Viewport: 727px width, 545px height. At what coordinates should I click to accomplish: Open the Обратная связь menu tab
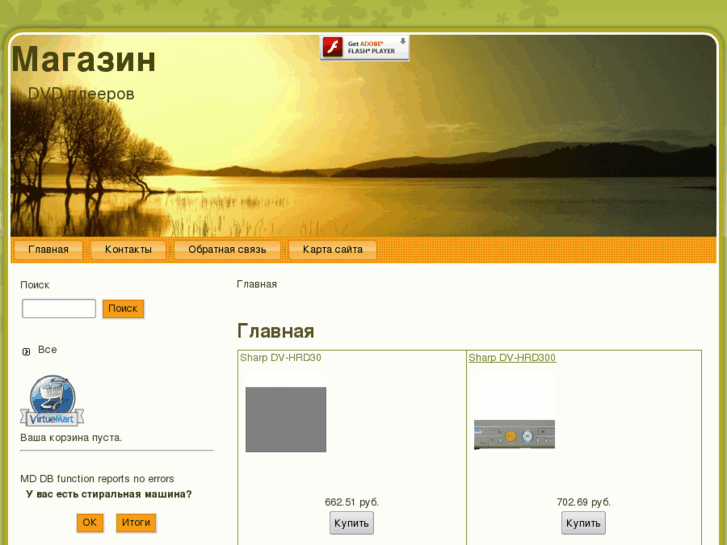[x=227, y=250]
